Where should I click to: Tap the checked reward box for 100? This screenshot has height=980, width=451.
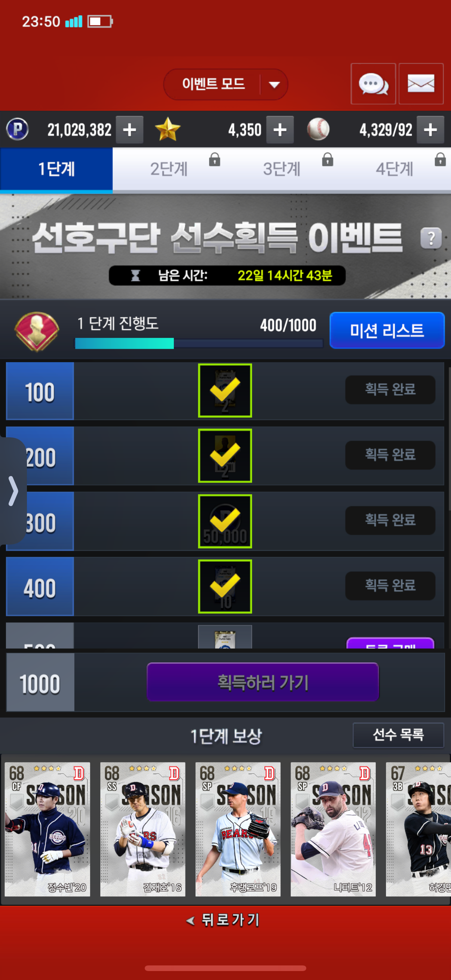tap(225, 390)
